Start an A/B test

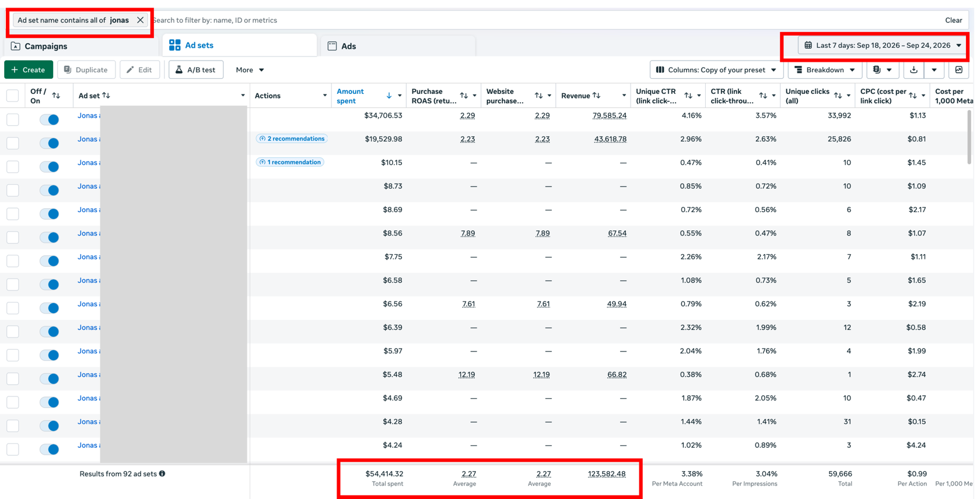coord(195,69)
